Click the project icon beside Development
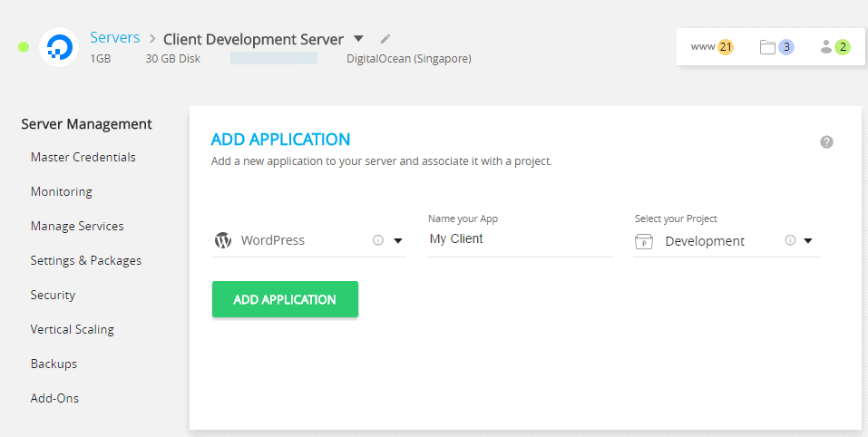 coord(644,241)
